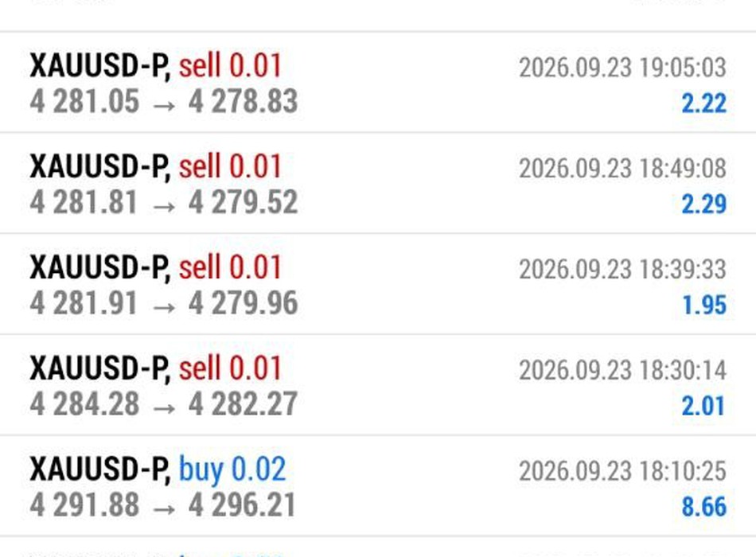Open the sell trade from 4 284.28
This screenshot has width=756, height=557.
[x=378, y=385]
